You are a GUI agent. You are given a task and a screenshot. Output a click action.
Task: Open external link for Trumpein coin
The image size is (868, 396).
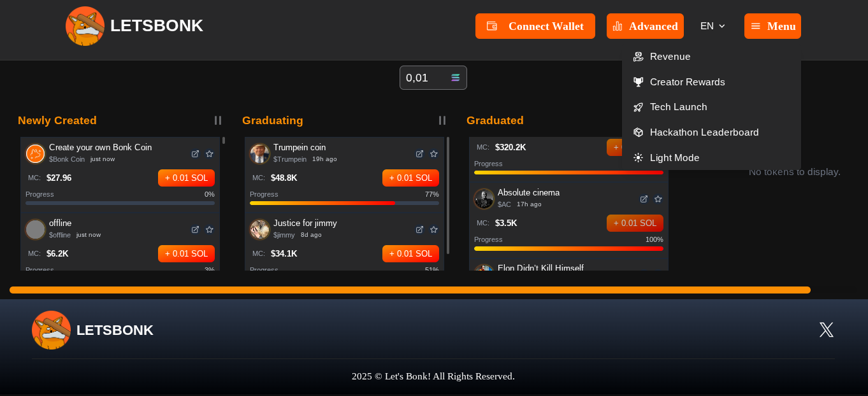(x=419, y=153)
